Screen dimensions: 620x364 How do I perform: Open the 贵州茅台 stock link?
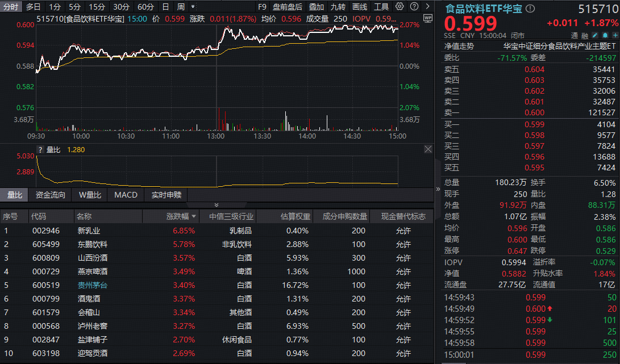point(92,285)
